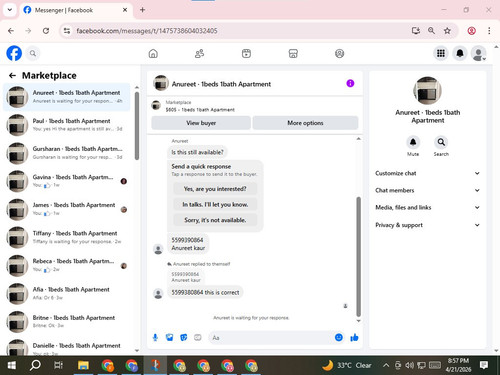Open Gavina's apartment conversation
Screen dimensions: 500x375
(x=67, y=181)
